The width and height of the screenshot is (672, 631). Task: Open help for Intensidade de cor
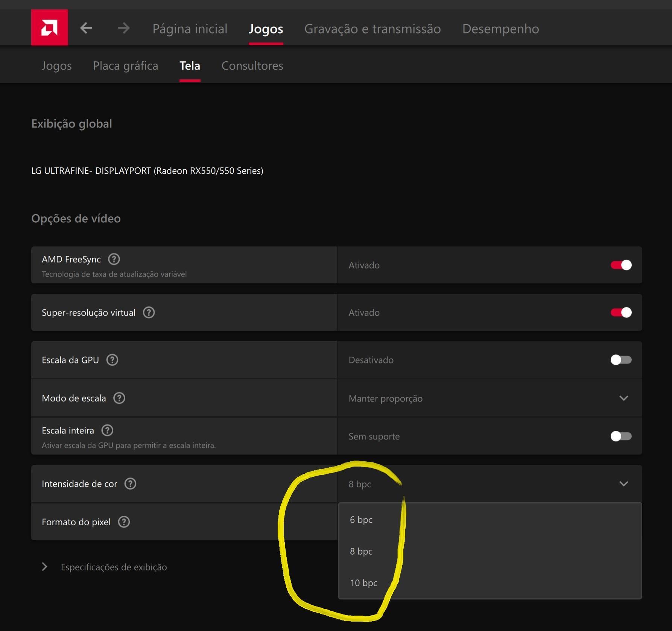pos(131,484)
